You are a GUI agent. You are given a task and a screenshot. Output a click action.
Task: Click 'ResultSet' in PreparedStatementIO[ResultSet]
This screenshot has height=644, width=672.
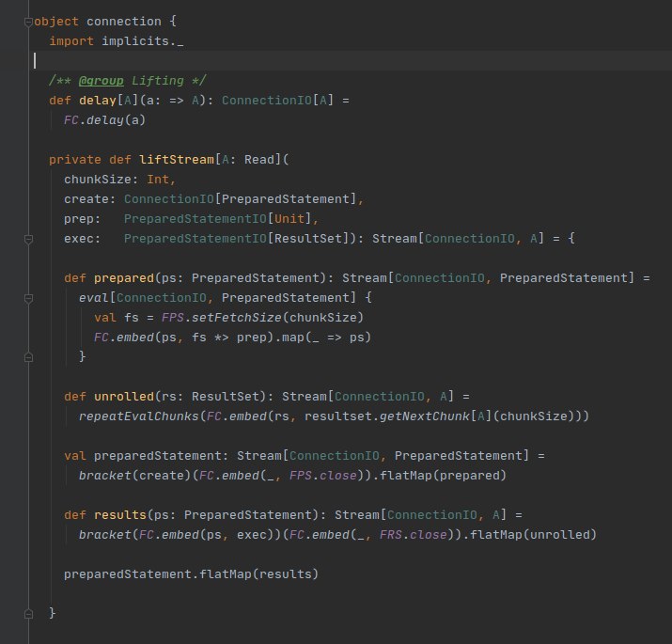coord(308,239)
